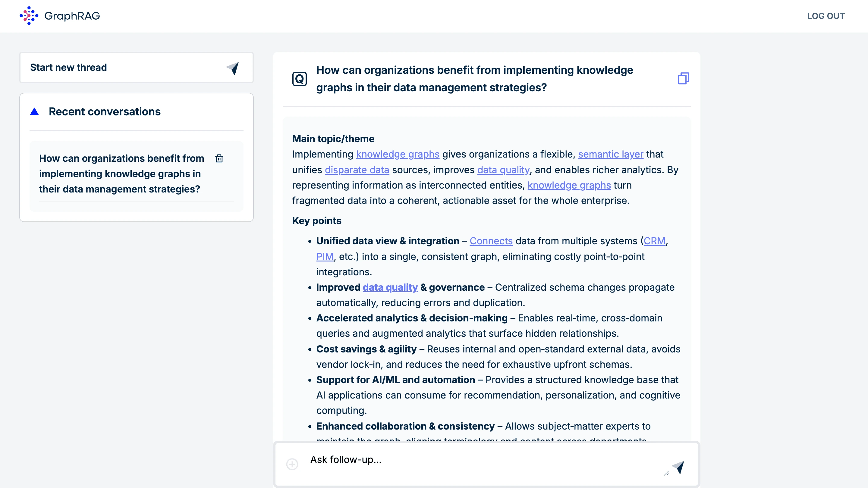The width and height of the screenshot is (868, 488).
Task: Click into Ask follow-up input field
Action: [472, 460]
